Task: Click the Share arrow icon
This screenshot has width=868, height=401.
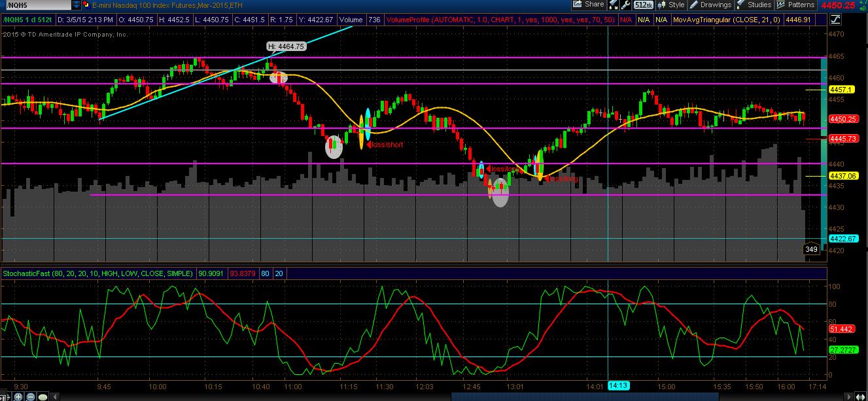Action: (x=577, y=4)
